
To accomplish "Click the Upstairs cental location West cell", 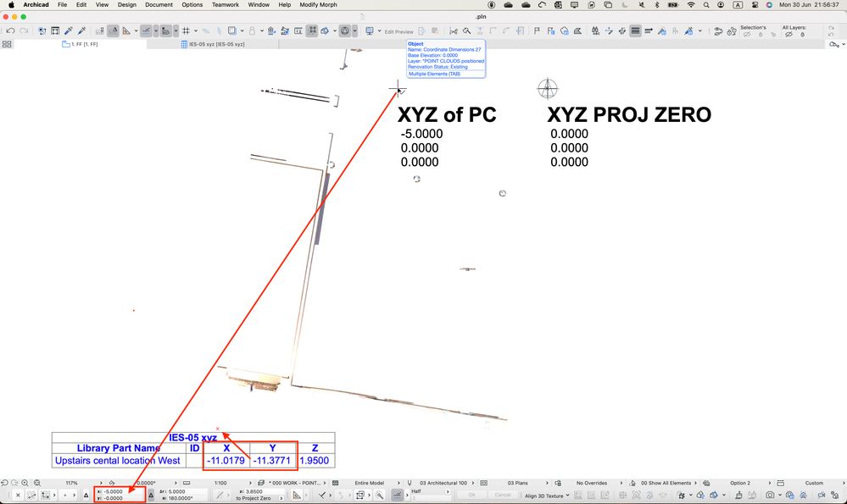I will click(x=118, y=460).
